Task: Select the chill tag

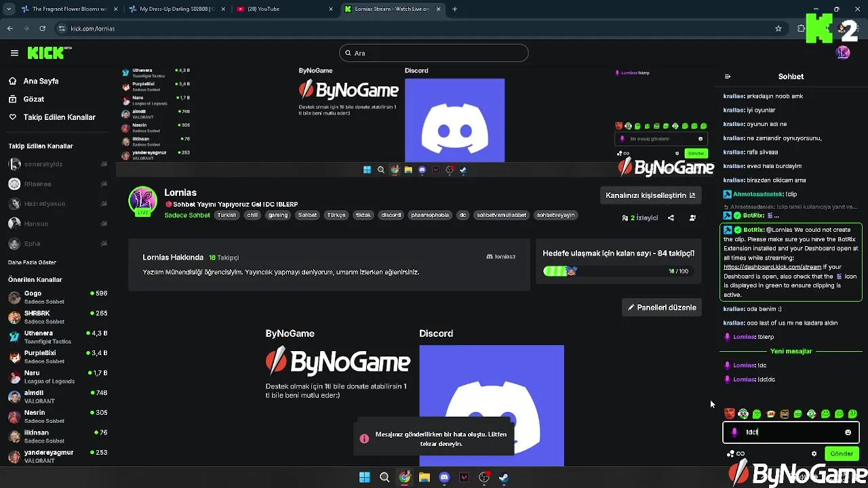Action: tap(252, 215)
